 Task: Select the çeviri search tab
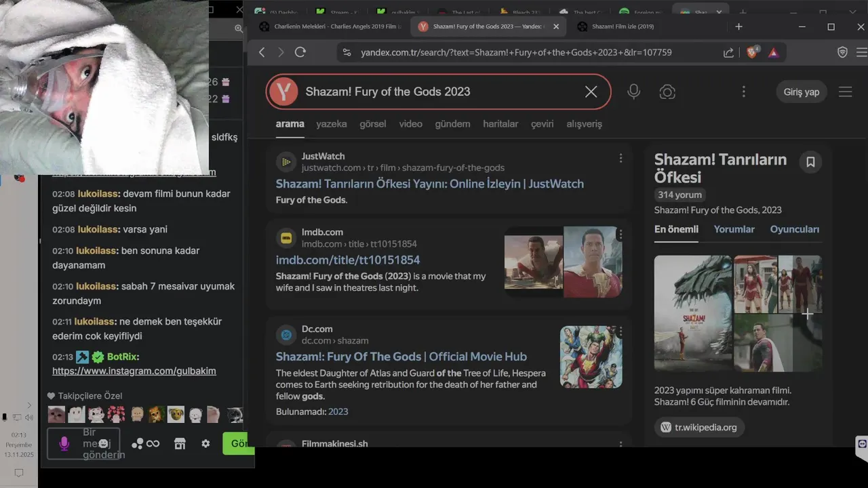coord(542,124)
